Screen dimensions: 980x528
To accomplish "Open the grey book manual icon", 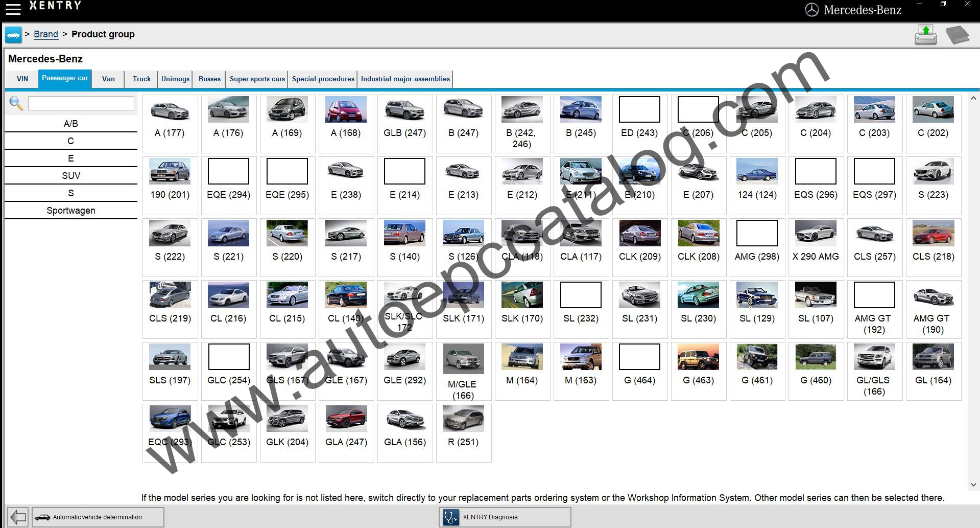I will click(x=957, y=35).
